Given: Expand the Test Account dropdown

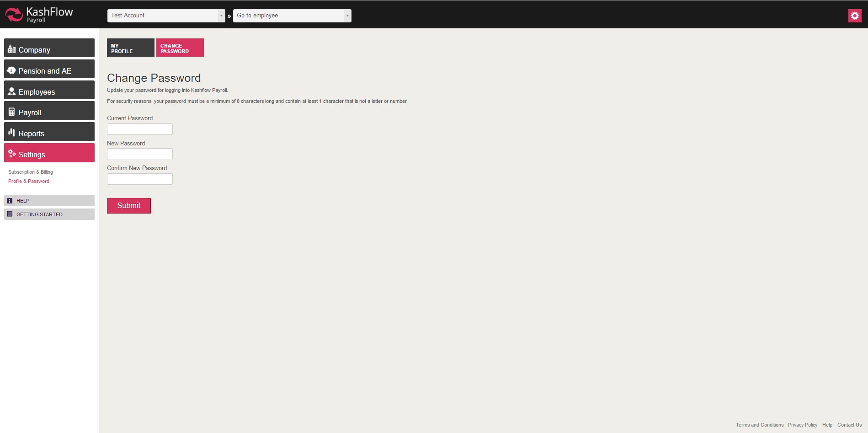Looking at the screenshot, I should [x=166, y=16].
